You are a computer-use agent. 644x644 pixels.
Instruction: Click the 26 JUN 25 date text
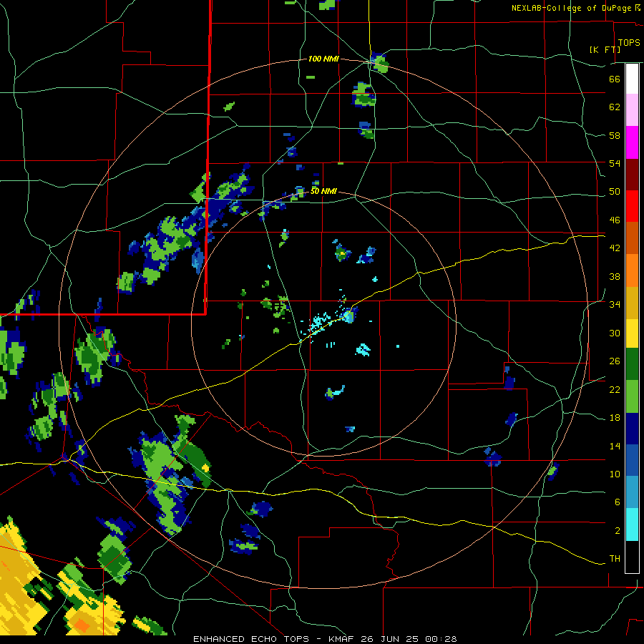pos(391,639)
